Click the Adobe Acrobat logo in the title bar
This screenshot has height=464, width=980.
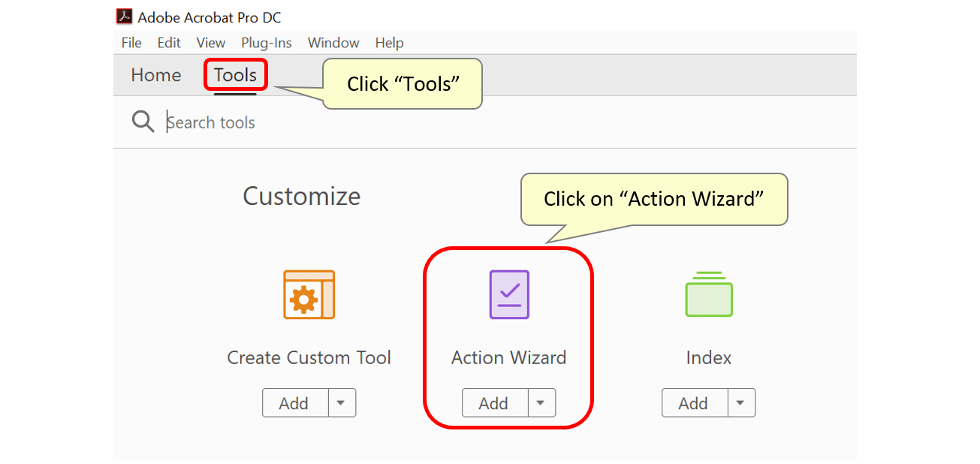pyautogui.click(x=125, y=14)
